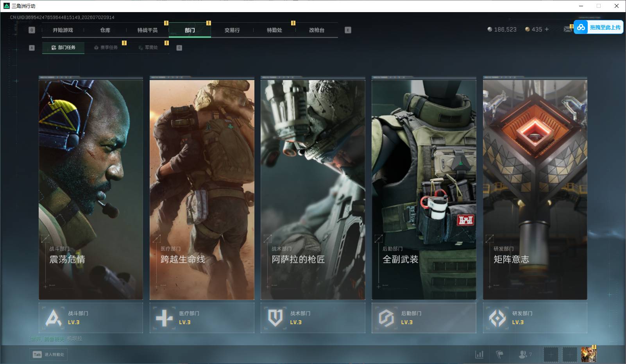Viewport: 626px width, 364px height.
Task: Click the 435 premium currency amount
Action: pos(537,29)
